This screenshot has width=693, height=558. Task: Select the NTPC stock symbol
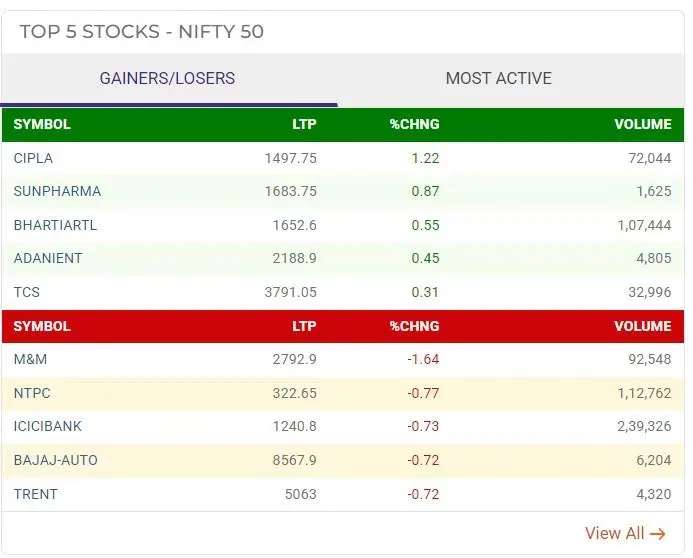[x=33, y=393]
